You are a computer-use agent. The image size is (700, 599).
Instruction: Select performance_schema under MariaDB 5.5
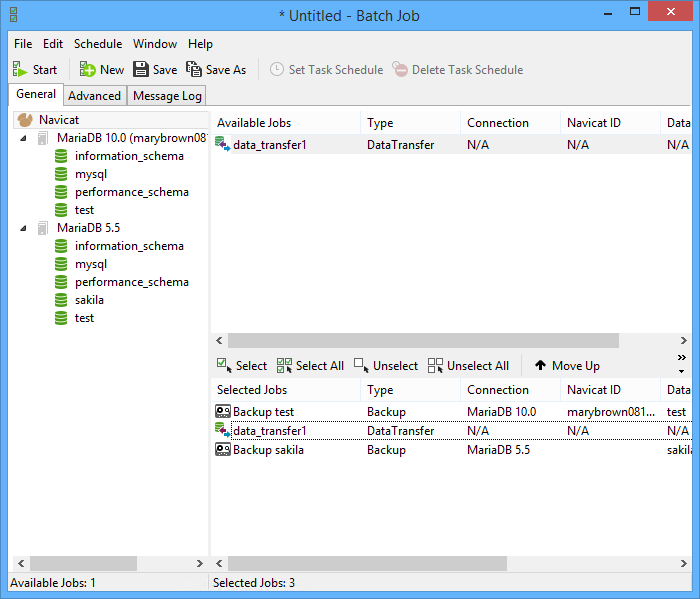(x=132, y=282)
